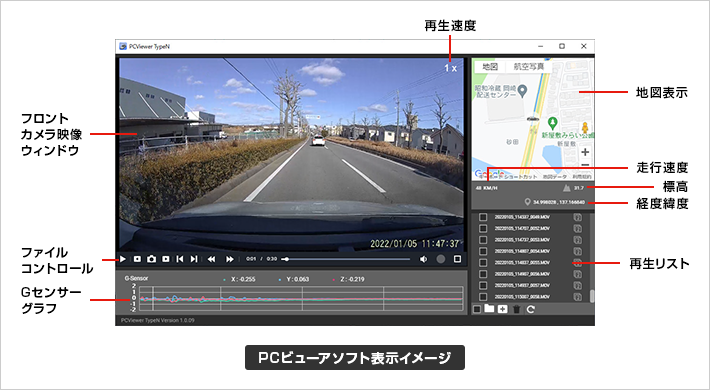Zoom in the map with plus button
710x390 pixels.
(585, 152)
